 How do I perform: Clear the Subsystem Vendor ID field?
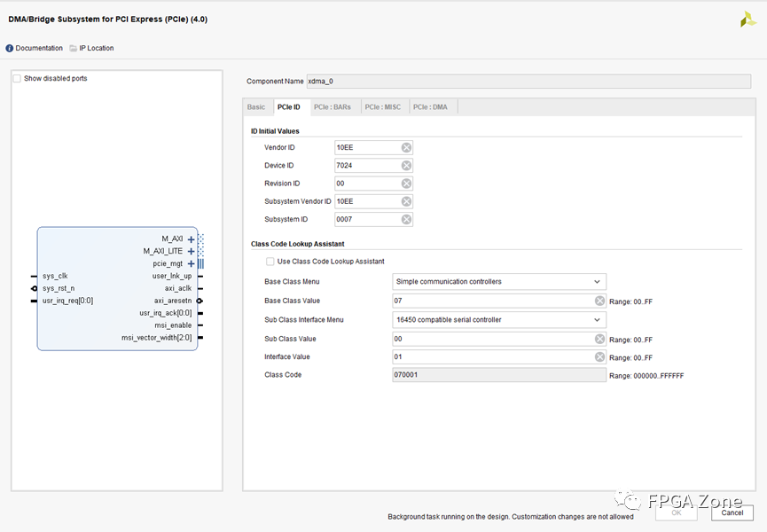pos(406,201)
